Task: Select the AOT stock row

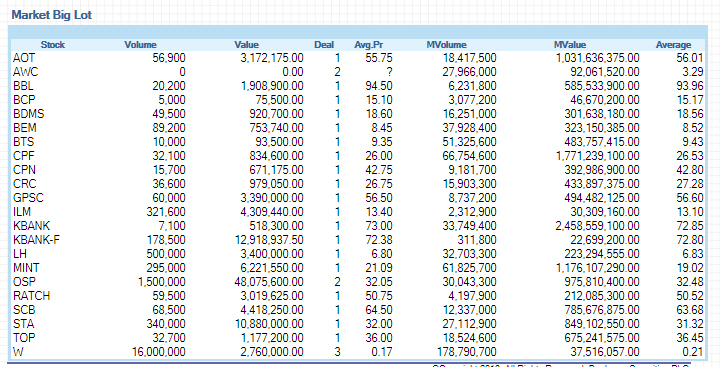Action: 358,58
